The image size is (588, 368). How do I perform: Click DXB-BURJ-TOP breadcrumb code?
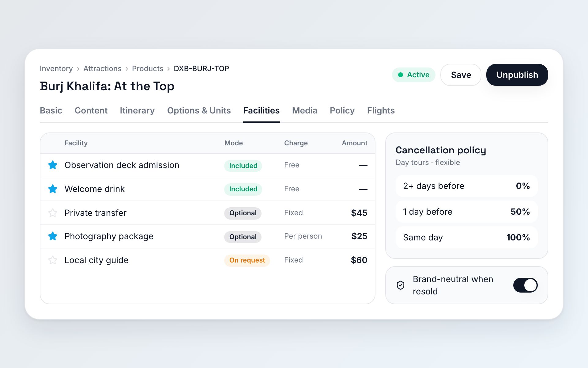(201, 69)
